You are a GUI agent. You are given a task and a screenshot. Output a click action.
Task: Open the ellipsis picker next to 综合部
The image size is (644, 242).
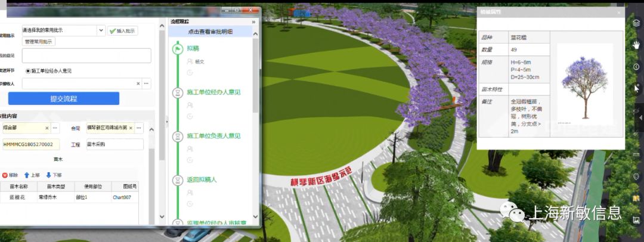[55, 128]
